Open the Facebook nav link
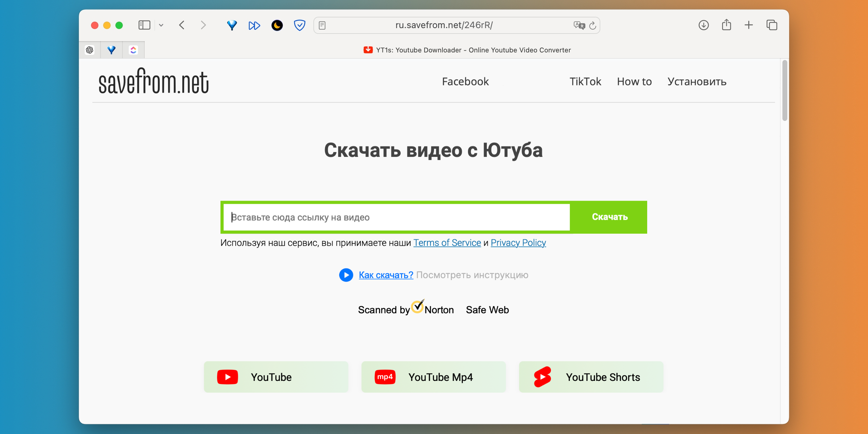Viewport: 868px width, 434px height. pyautogui.click(x=465, y=82)
